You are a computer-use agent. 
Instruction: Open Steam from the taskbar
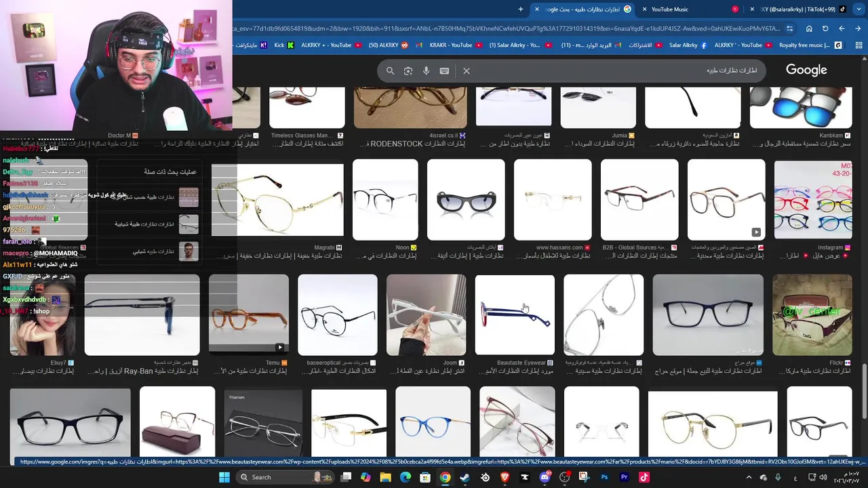(x=465, y=477)
